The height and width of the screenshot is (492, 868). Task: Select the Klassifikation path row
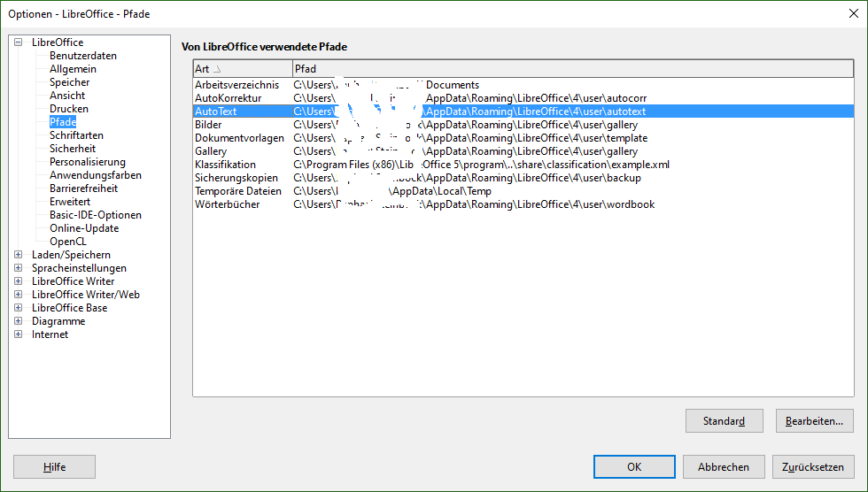523,165
